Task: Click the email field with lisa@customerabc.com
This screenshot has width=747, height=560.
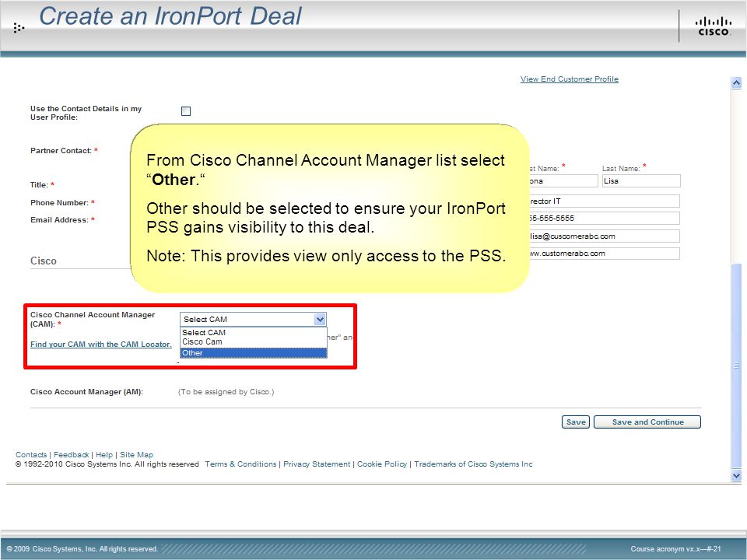Action: click(x=604, y=236)
